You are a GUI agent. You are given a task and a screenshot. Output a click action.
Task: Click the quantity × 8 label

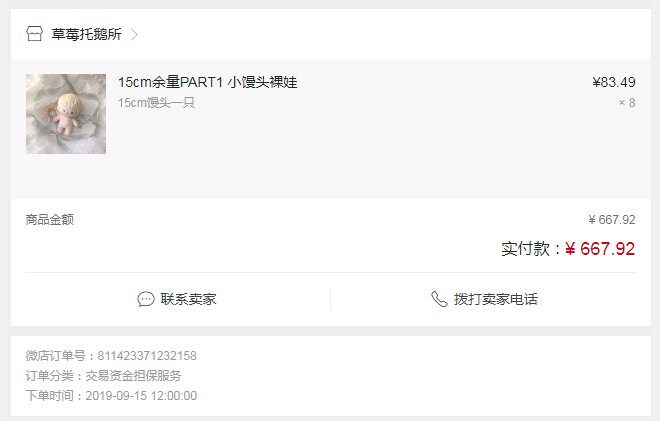pyautogui.click(x=627, y=103)
